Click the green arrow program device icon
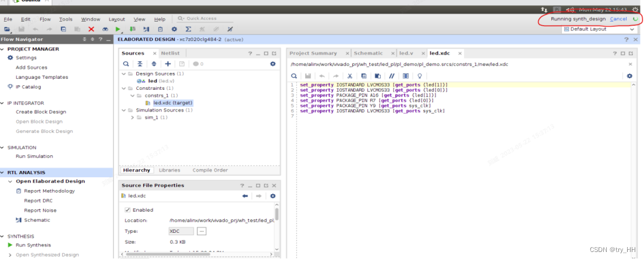Viewport: 644px width, 259px height. 132,29
